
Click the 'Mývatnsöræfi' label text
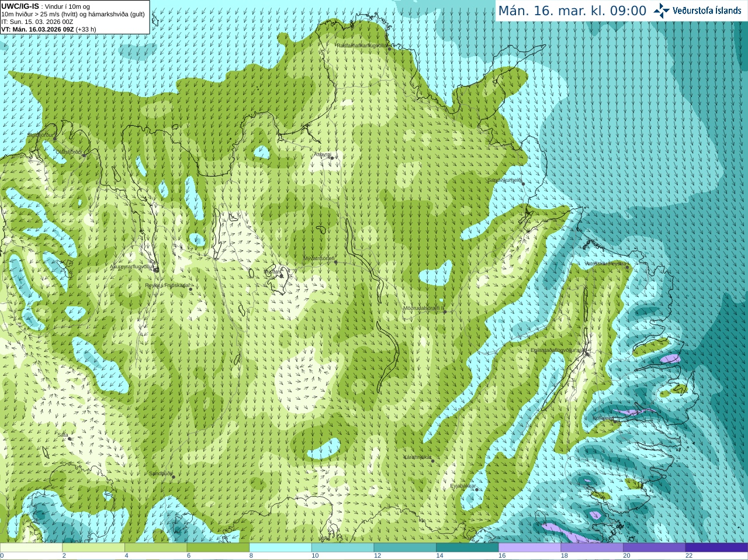pyautogui.click(x=318, y=258)
